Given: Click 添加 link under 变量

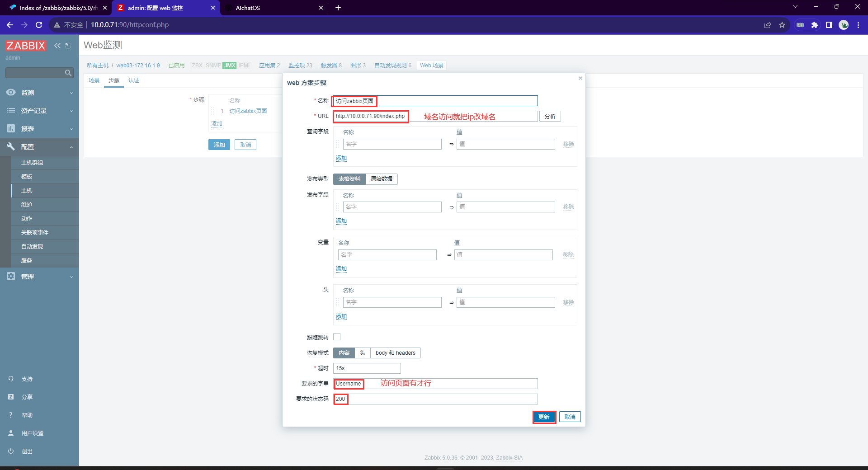Looking at the screenshot, I should click(x=341, y=269).
